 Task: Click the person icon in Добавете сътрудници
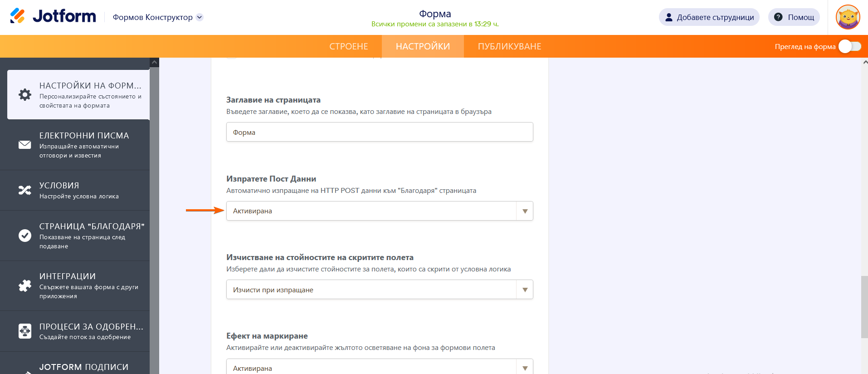tap(668, 17)
